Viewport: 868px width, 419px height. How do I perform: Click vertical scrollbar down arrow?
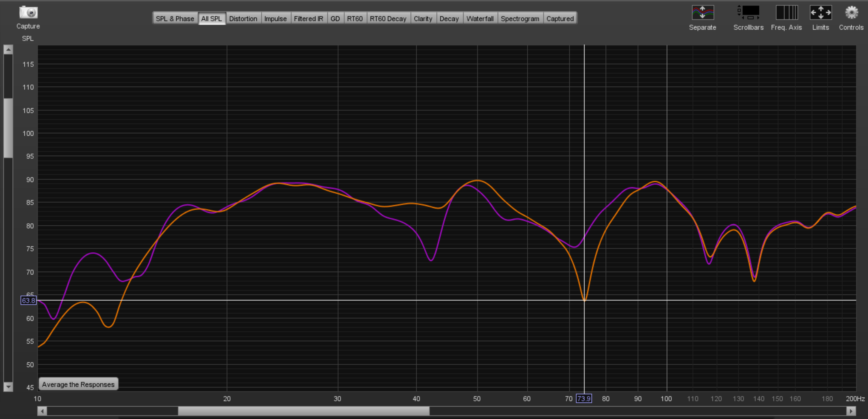pyautogui.click(x=9, y=387)
